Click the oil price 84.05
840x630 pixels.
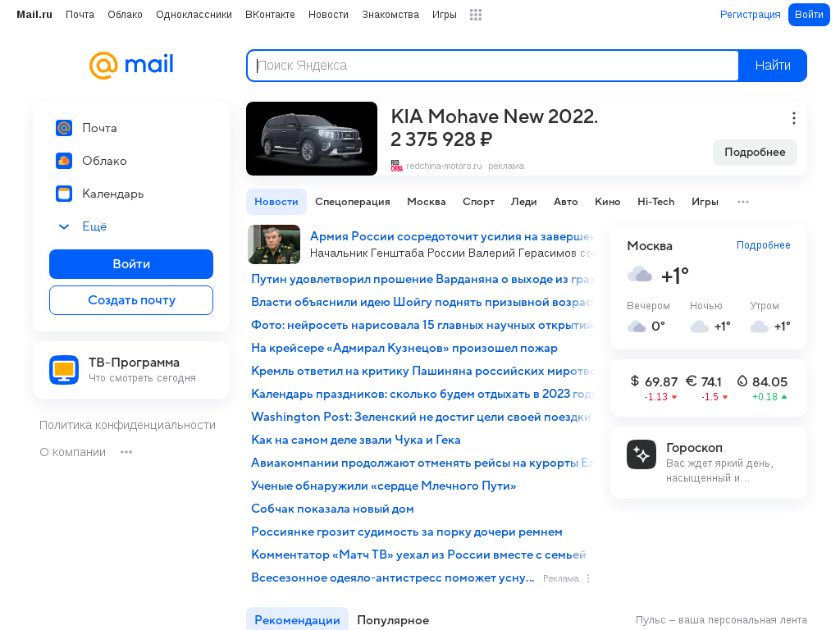(x=762, y=388)
